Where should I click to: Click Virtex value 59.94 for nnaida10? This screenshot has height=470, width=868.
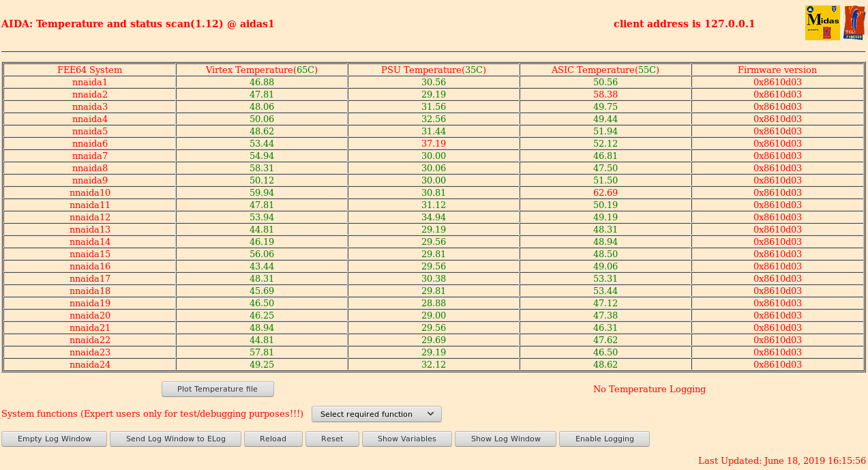[x=262, y=192]
